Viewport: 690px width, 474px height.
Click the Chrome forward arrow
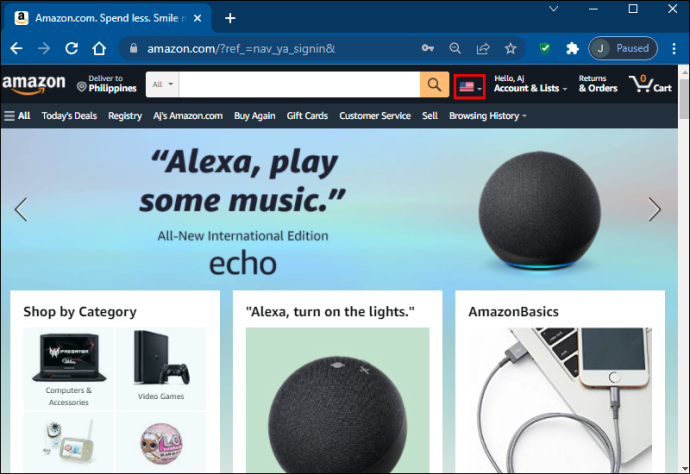44,48
